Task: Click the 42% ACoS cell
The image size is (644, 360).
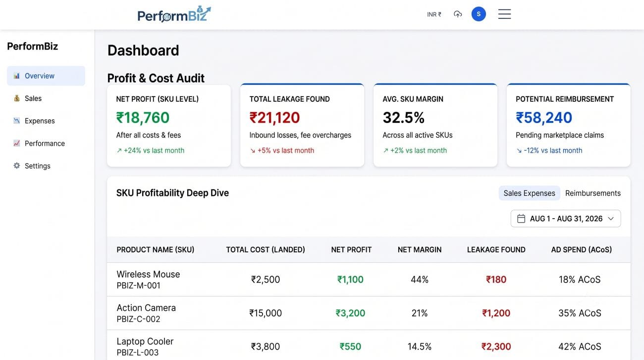Action: coord(580,347)
